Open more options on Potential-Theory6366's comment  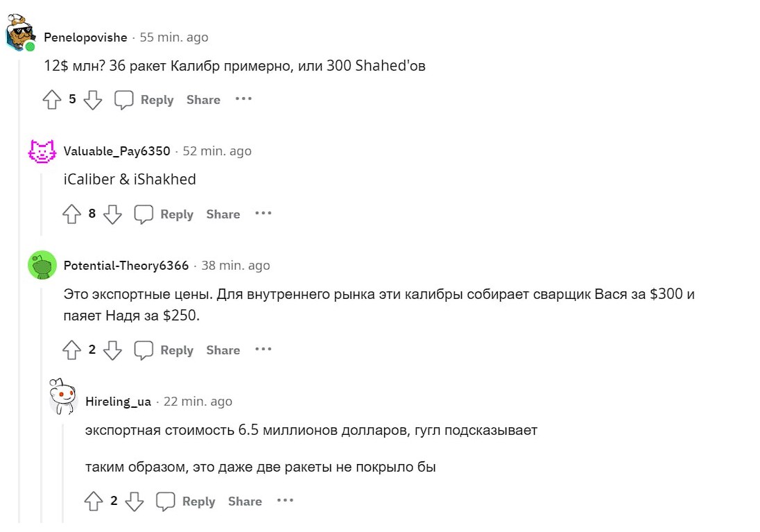pyautogui.click(x=263, y=350)
